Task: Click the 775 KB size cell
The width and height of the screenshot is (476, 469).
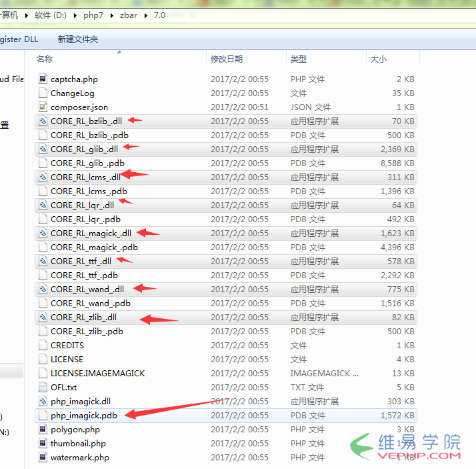Action: [x=401, y=289]
